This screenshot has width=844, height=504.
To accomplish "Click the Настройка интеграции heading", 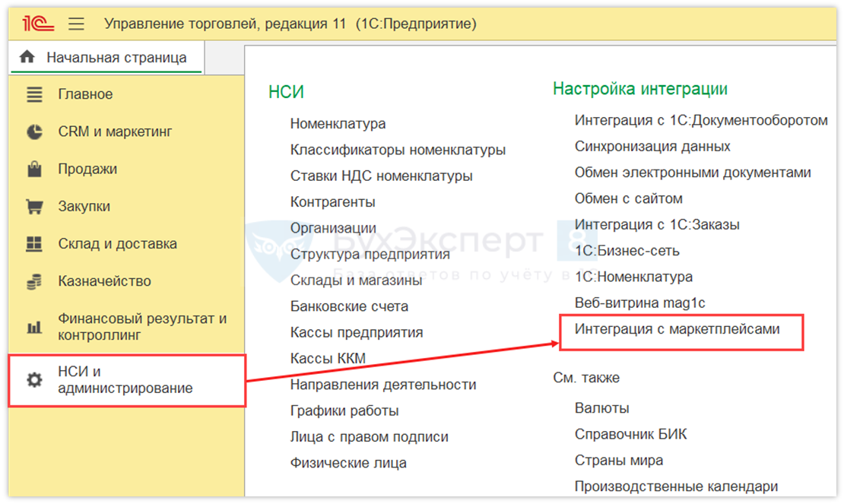I will click(640, 89).
